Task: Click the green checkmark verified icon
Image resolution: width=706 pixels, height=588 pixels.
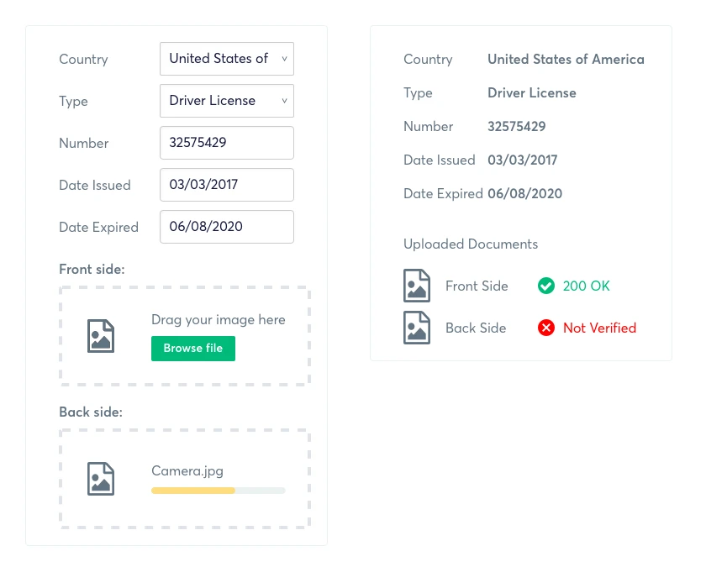Action: (x=546, y=286)
